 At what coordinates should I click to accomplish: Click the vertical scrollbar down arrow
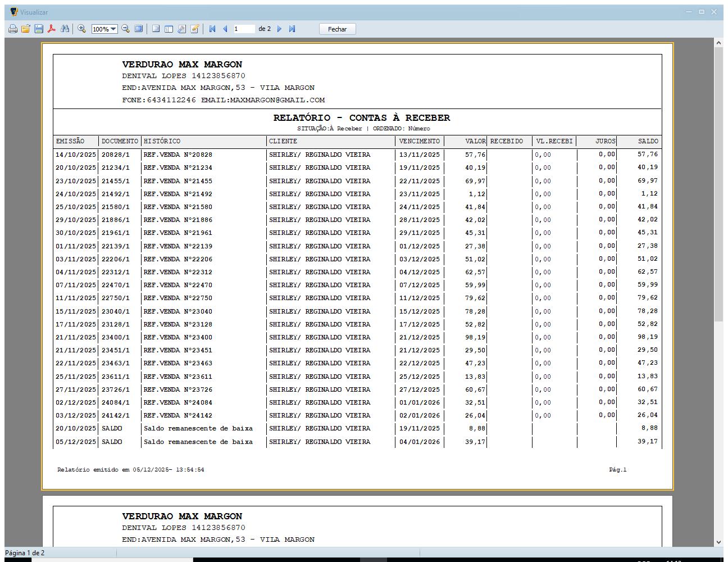(x=718, y=542)
